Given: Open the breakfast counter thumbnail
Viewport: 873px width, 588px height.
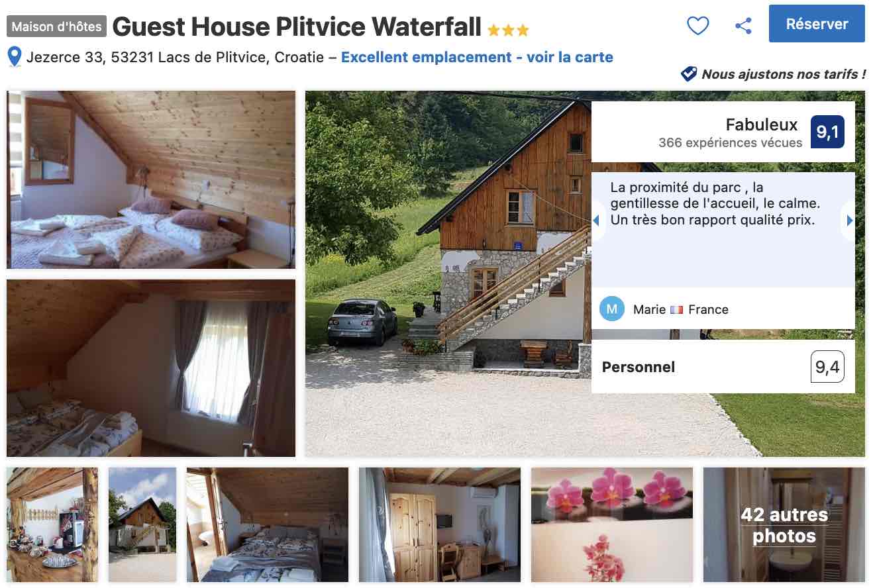Looking at the screenshot, I should (x=52, y=524).
